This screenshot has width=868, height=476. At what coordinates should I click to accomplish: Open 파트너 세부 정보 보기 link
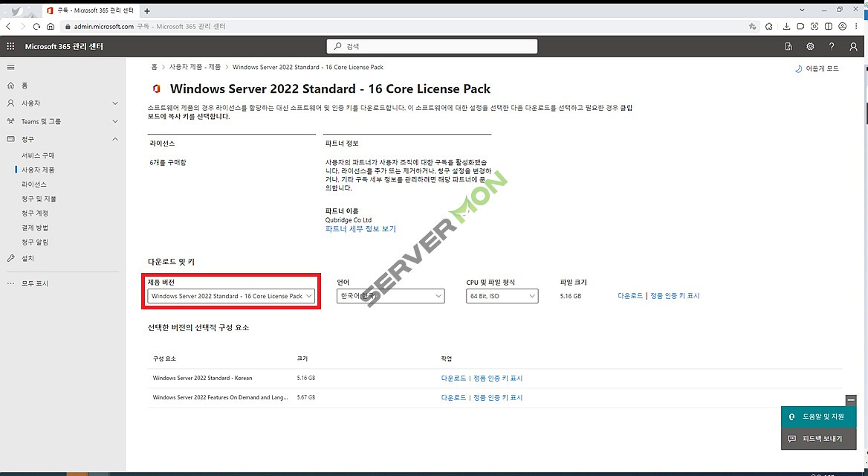pyautogui.click(x=360, y=229)
